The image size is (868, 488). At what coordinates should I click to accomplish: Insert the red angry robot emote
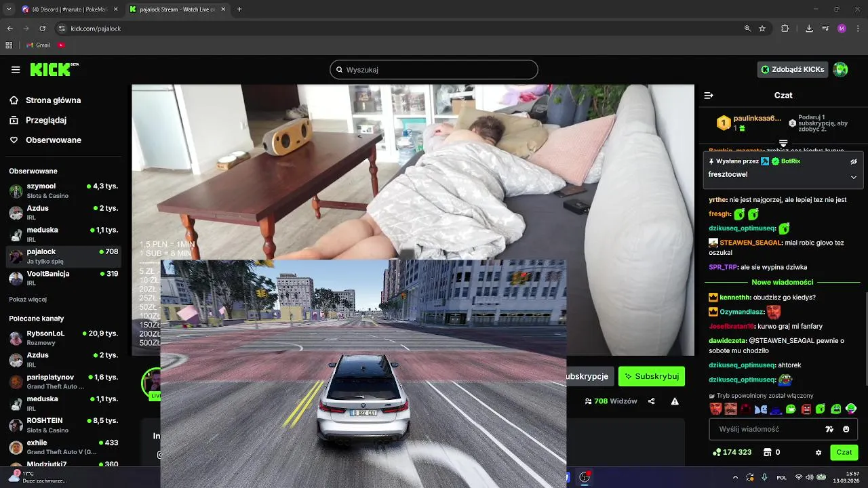tap(806, 409)
